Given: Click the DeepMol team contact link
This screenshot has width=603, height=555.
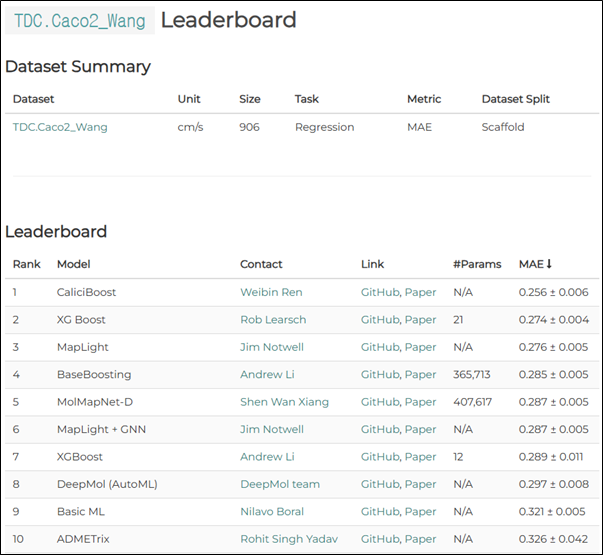Looking at the screenshot, I should pyautogui.click(x=280, y=484).
